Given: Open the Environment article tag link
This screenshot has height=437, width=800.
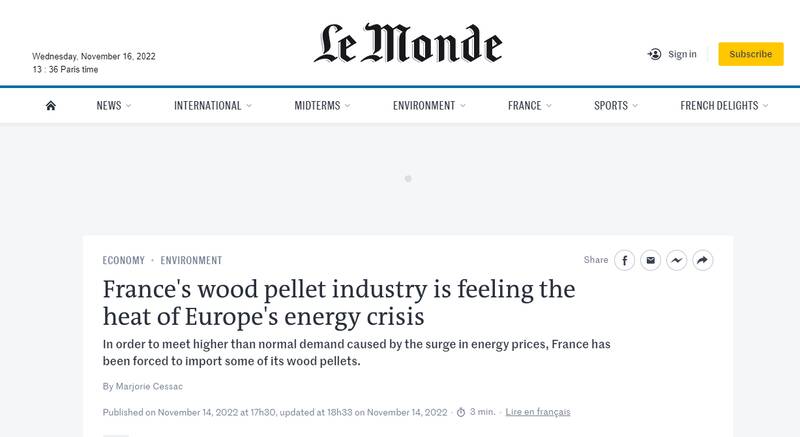Looking at the screenshot, I should [191, 260].
